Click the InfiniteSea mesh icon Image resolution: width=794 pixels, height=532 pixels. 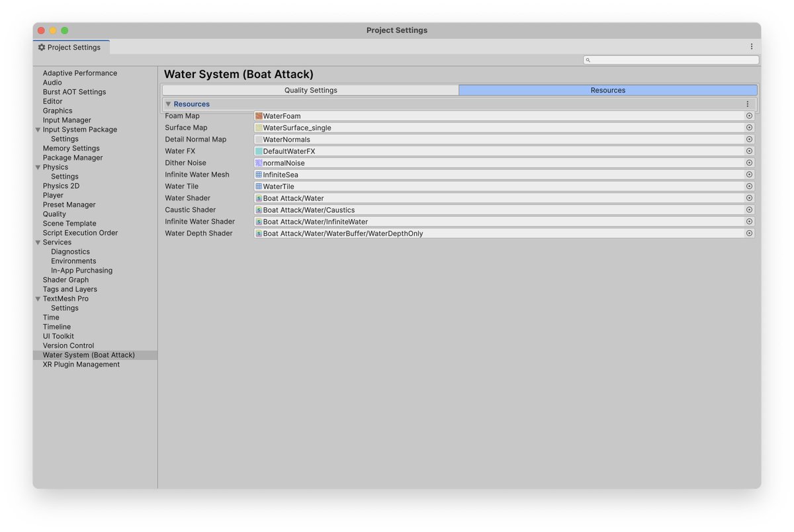click(x=259, y=175)
